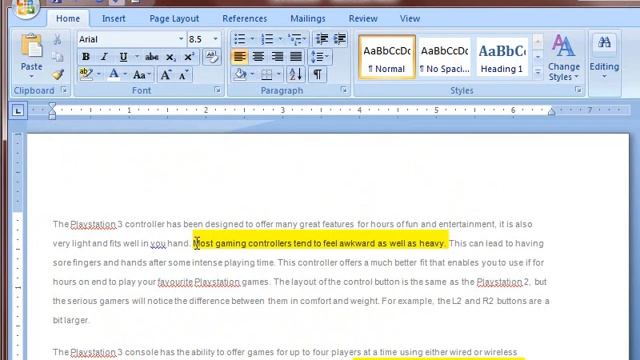Switch to the Review tab

(x=363, y=19)
